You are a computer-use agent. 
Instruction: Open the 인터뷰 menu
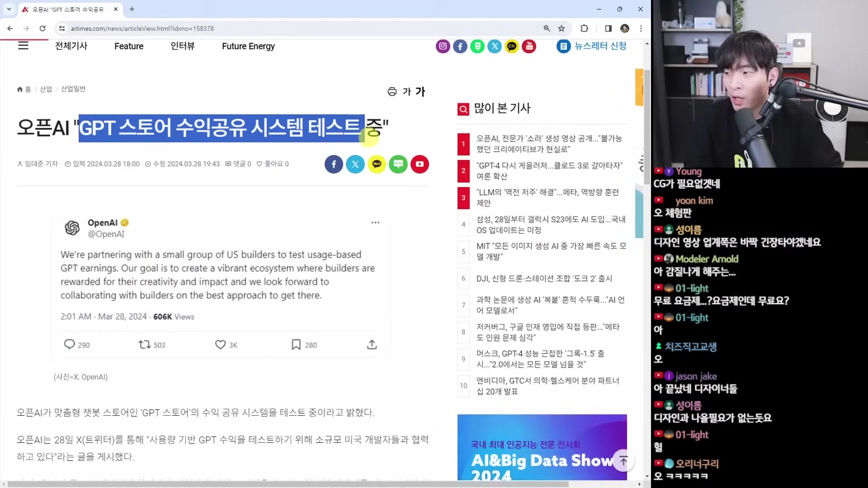183,46
